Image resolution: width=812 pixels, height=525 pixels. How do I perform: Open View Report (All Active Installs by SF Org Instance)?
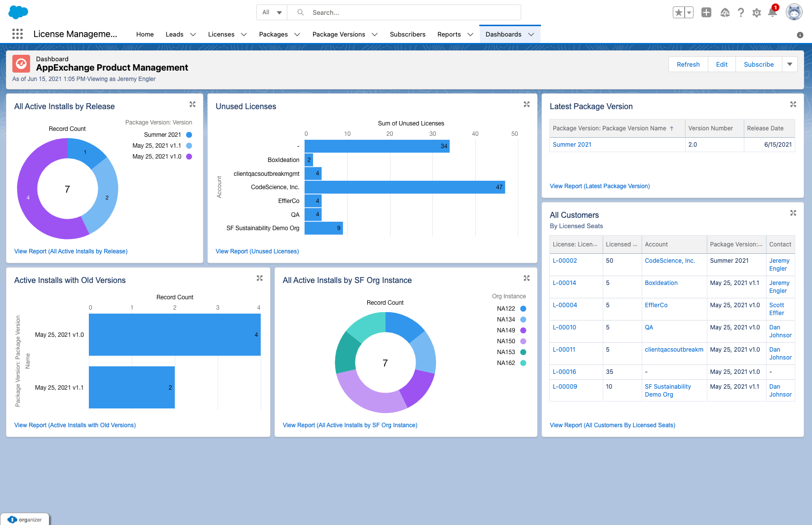pos(350,425)
